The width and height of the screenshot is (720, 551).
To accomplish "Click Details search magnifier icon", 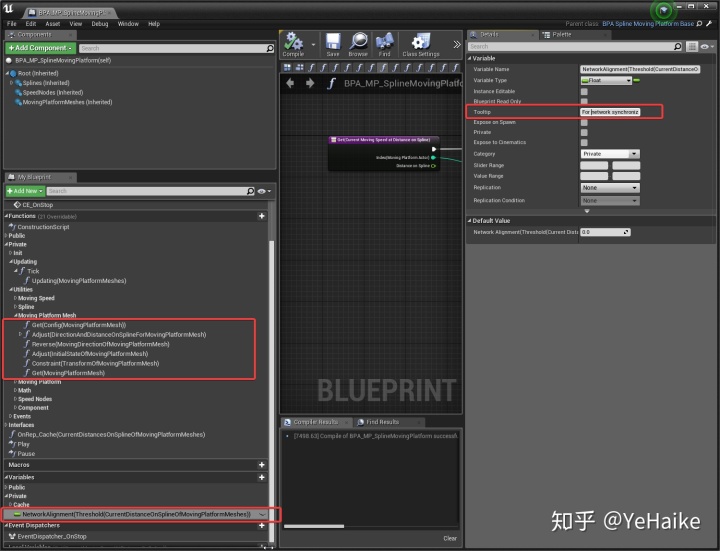I will click(677, 46).
